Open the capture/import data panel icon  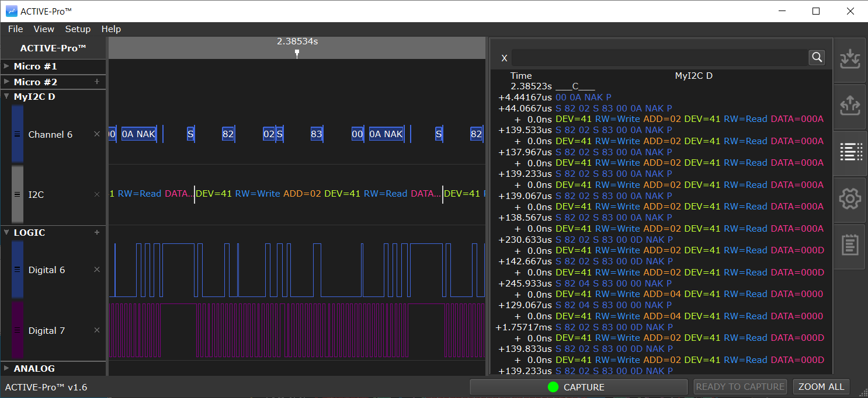850,59
